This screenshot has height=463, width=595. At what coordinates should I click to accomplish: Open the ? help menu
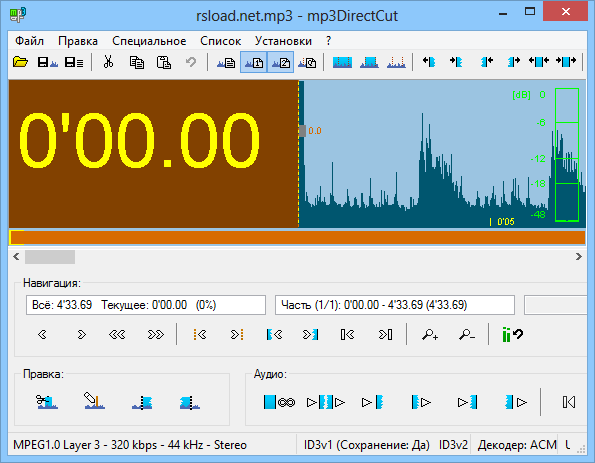tap(328, 41)
